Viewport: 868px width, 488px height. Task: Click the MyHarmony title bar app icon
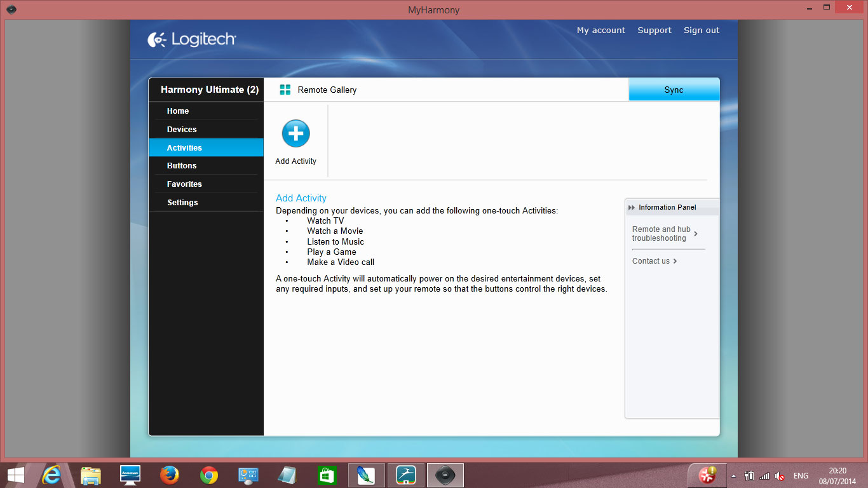[11, 10]
